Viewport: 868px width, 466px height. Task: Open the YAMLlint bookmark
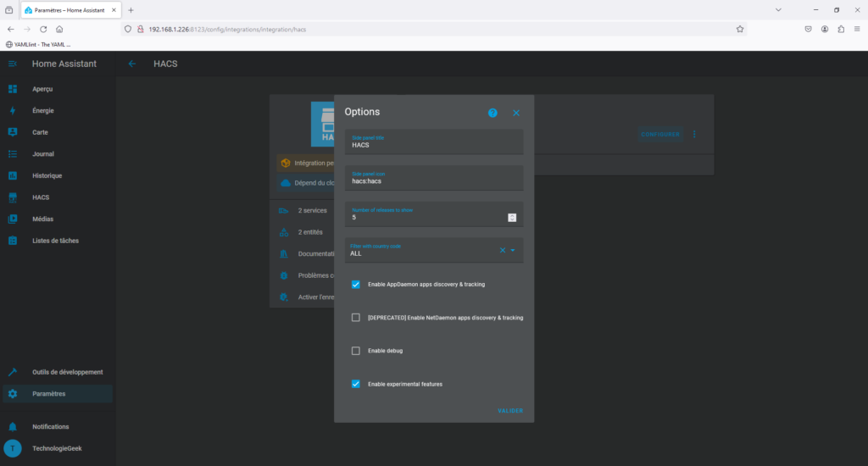tap(38, 44)
